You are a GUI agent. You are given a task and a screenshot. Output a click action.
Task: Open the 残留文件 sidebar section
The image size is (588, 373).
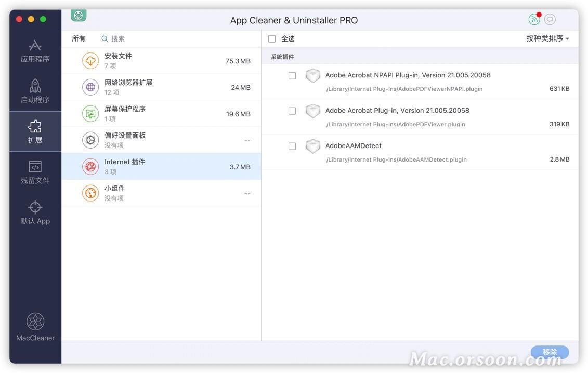coord(35,171)
